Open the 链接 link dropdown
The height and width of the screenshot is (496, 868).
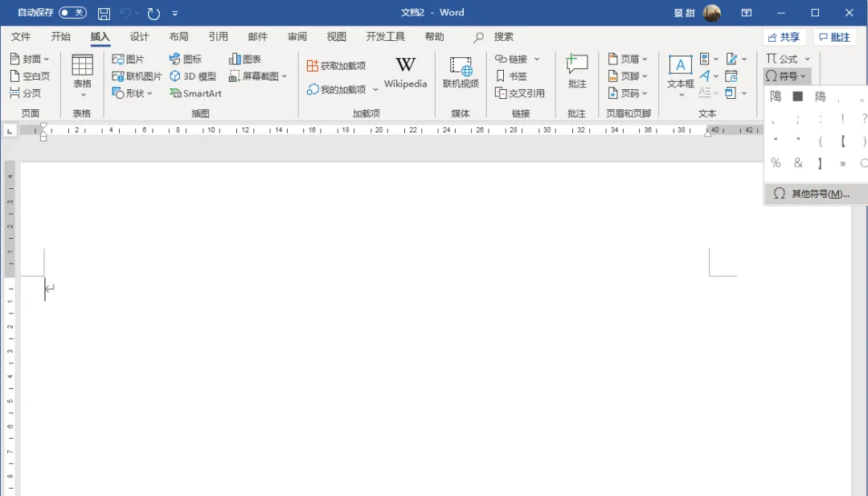click(x=536, y=59)
